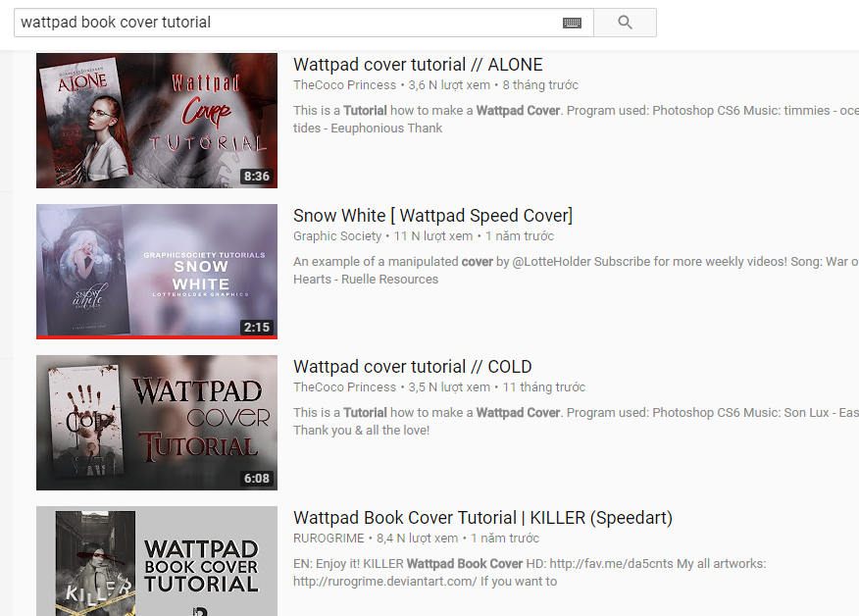Click the Snow White description mentioning '@LotteHolder'
The width and height of the screenshot is (859, 616).
click(576, 270)
